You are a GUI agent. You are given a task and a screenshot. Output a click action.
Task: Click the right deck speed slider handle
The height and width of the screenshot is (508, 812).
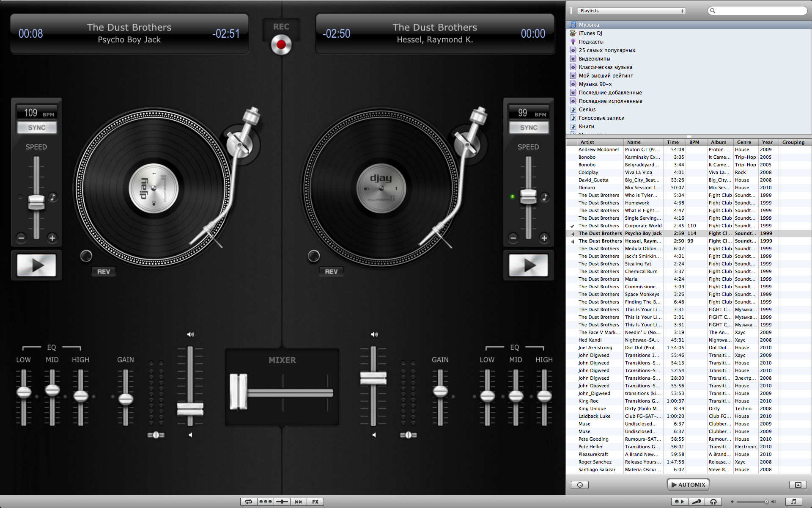click(x=528, y=196)
